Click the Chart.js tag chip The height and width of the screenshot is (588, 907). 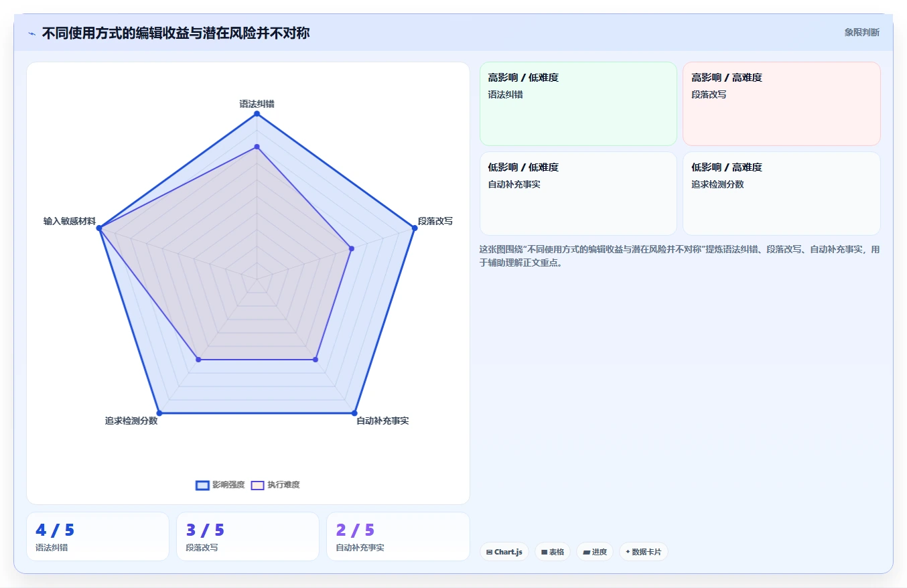(x=504, y=552)
